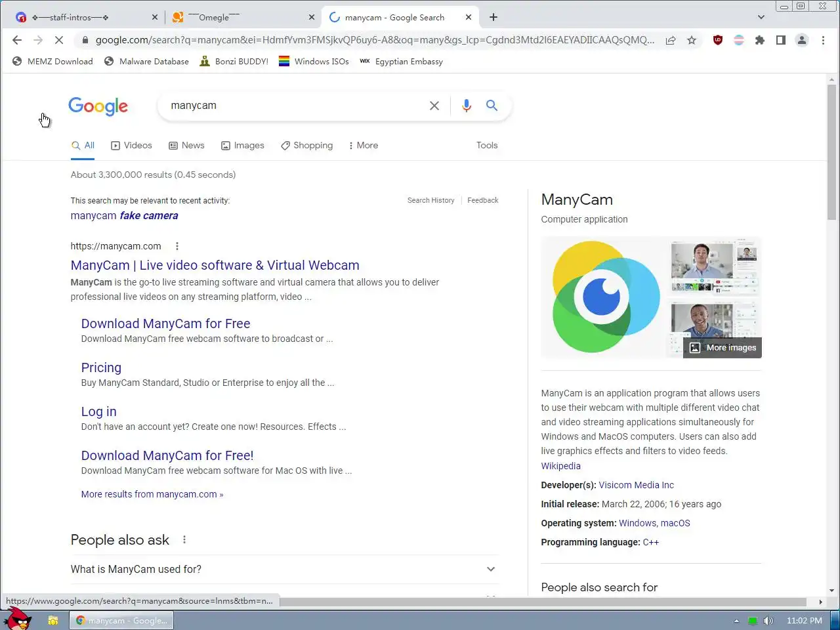Switch to the Omegle tab
840x630 pixels.
[243, 18]
